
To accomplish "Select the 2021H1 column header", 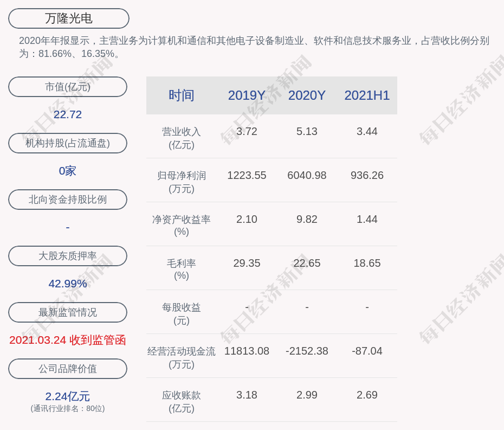I will point(367,95).
